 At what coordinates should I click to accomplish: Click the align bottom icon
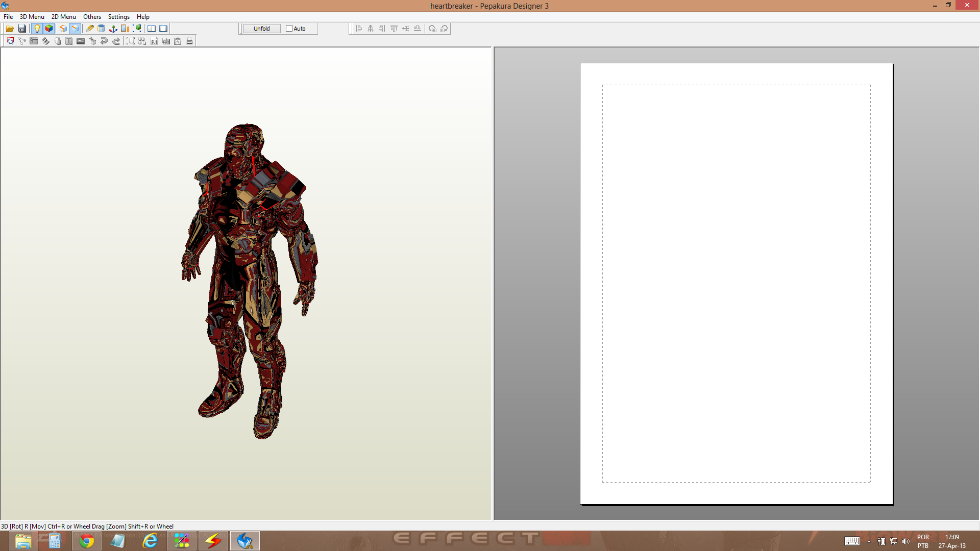pos(418,29)
